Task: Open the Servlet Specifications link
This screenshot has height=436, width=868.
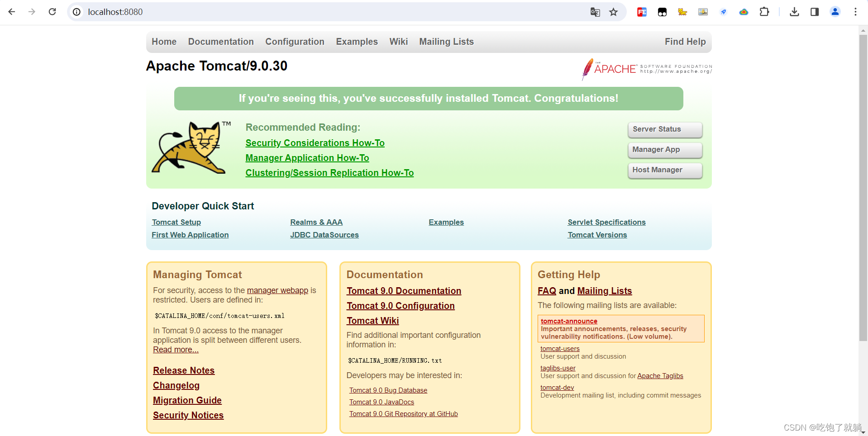Action: 606,222
